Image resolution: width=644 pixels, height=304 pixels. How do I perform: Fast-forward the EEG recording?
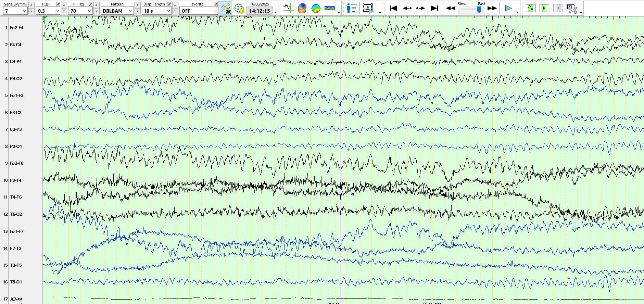click(492, 8)
